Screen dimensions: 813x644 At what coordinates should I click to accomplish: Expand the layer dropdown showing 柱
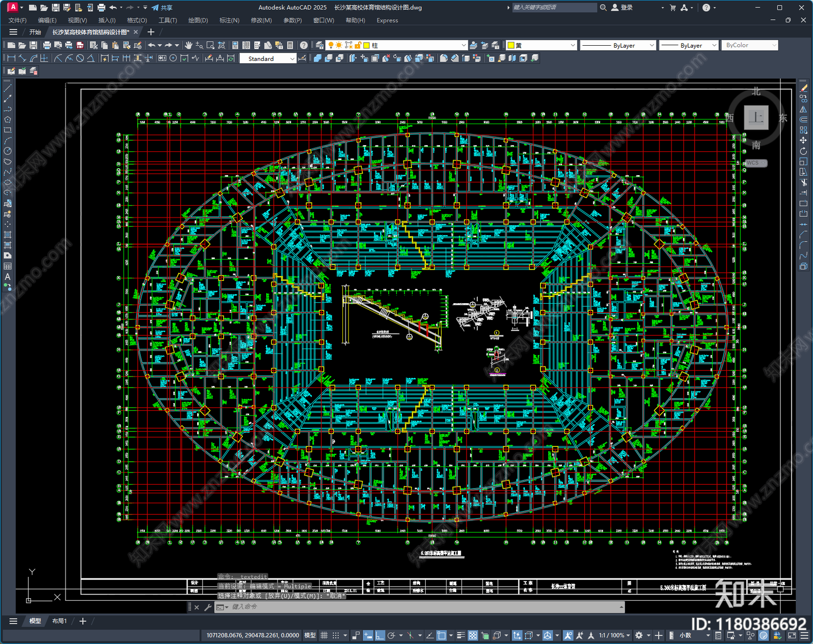396,45
